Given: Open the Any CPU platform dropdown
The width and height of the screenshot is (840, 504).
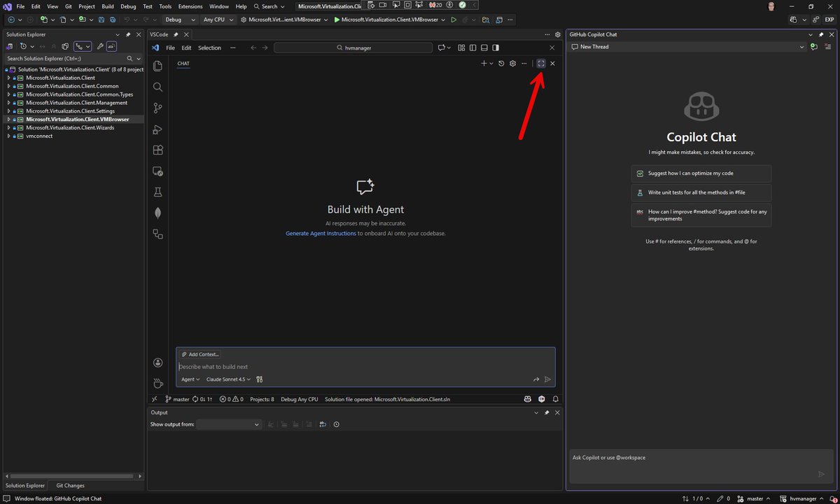Looking at the screenshot, I should [218, 20].
